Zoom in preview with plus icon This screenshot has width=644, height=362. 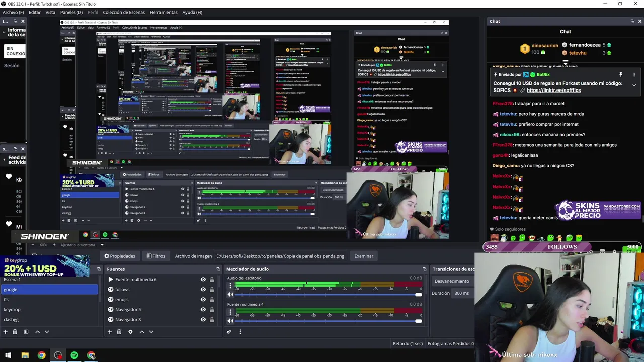tap(54, 245)
